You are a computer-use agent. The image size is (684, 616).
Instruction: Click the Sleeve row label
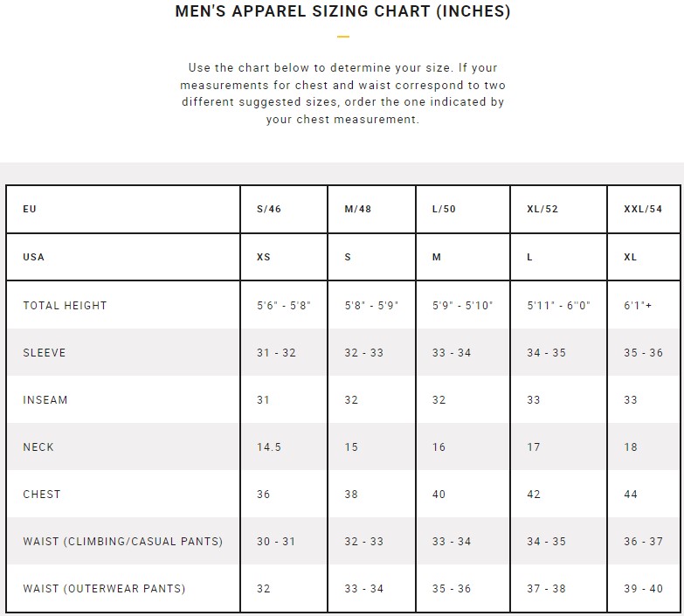click(44, 352)
